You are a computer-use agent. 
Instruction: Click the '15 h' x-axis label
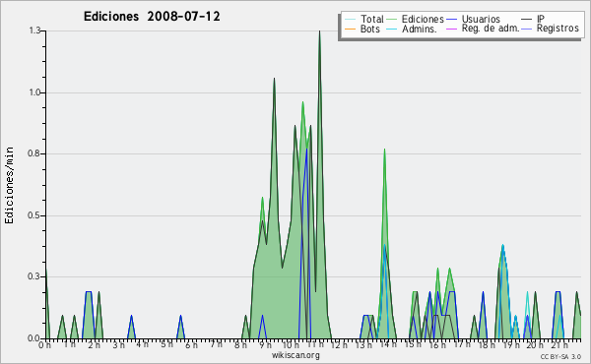(413, 344)
